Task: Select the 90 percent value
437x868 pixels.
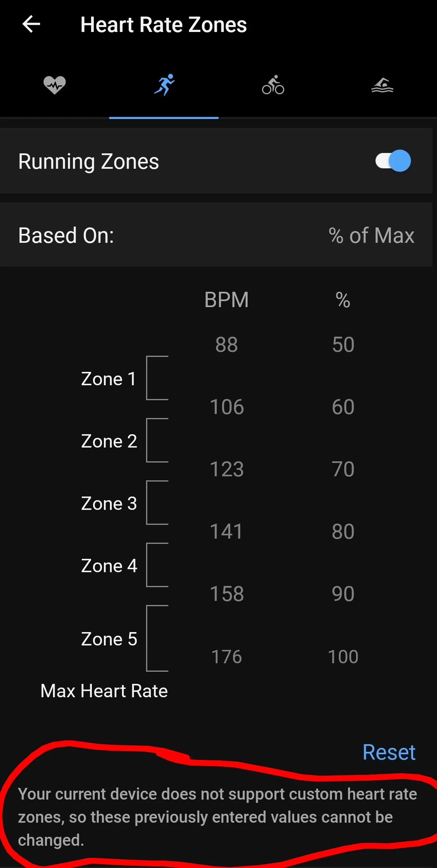Action: 343,594
